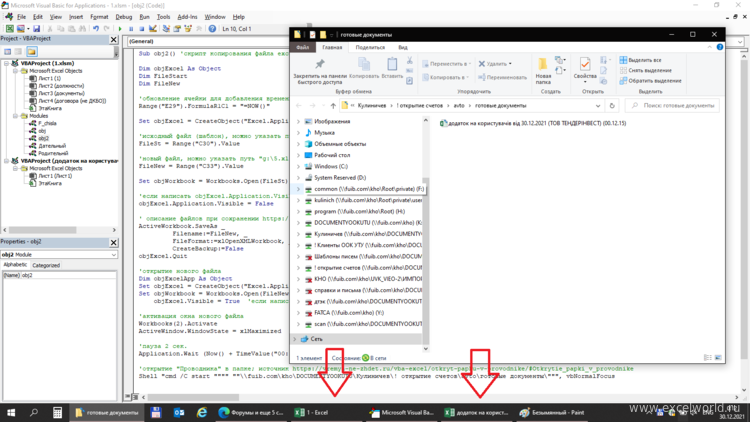Toggle Design Mode icon in VBA toolbar
The image size is (750, 422).
pos(153,29)
